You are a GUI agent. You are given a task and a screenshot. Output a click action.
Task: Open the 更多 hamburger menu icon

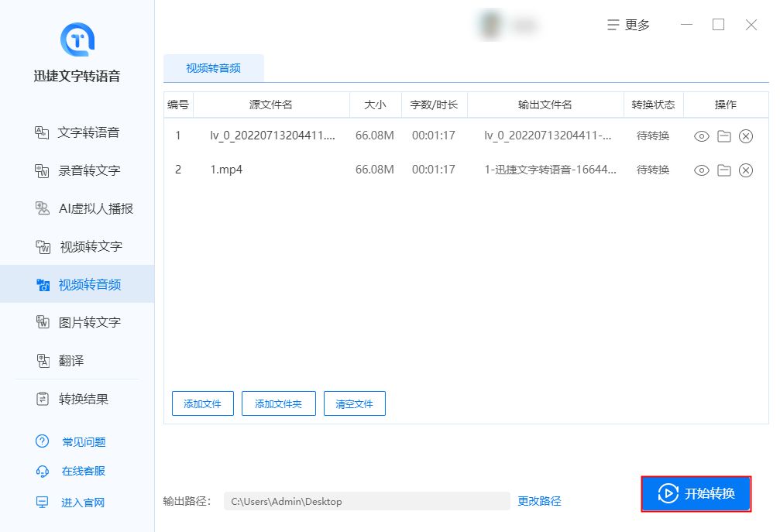point(613,25)
